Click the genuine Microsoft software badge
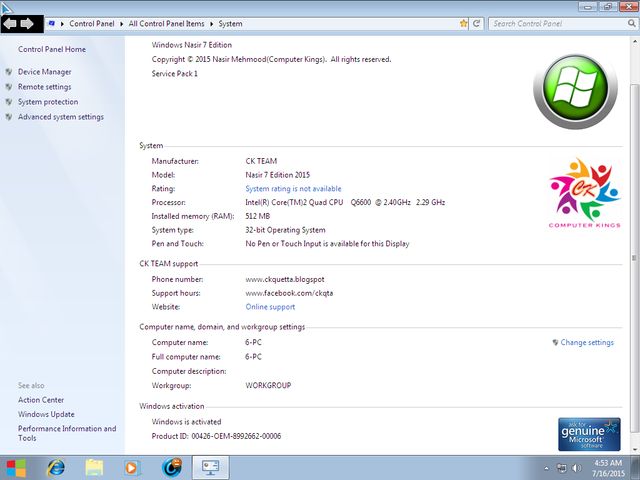 (x=589, y=434)
